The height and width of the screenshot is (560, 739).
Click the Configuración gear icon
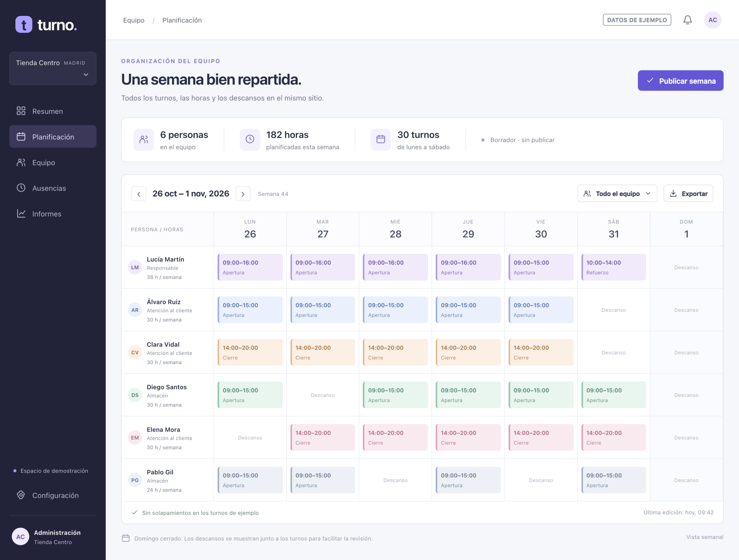coord(21,495)
